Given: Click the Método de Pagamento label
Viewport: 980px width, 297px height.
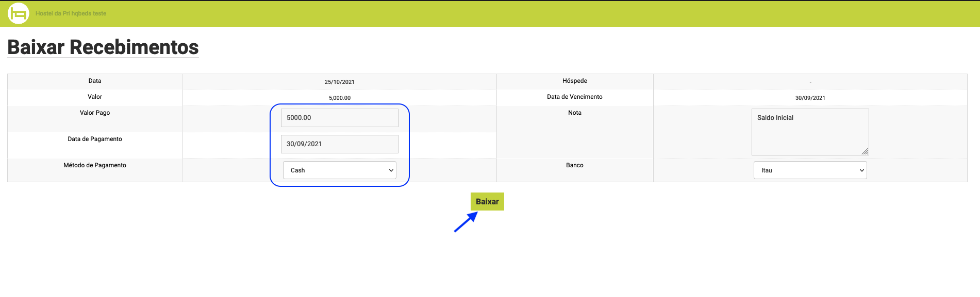Looking at the screenshot, I should pos(95,165).
